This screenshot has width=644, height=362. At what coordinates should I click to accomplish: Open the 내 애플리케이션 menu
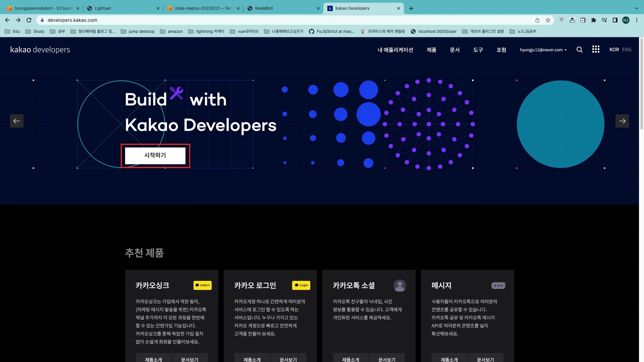click(395, 50)
